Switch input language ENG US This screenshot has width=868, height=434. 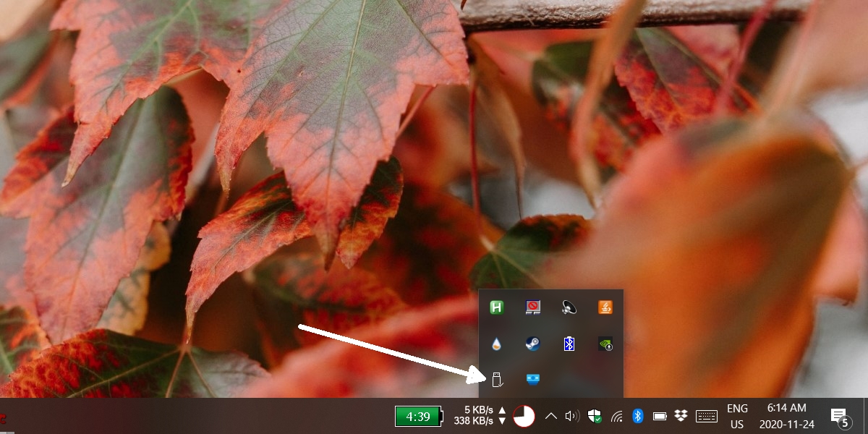pos(737,416)
